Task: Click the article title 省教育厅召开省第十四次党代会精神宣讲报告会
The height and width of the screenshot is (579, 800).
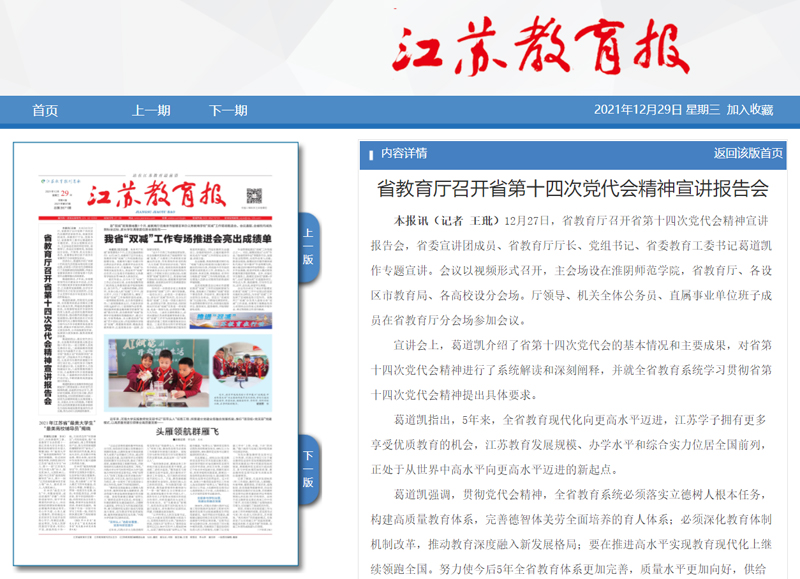Action: coord(572,188)
